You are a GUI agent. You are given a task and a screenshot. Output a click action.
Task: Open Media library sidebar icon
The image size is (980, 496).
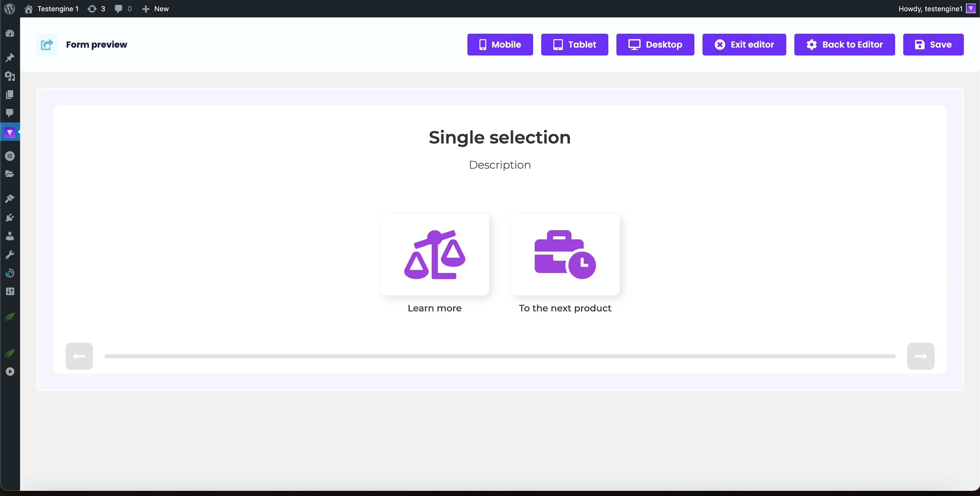(10, 76)
